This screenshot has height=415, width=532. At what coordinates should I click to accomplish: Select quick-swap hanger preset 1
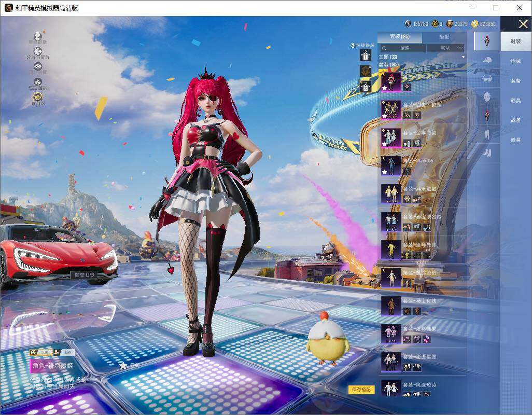tap(366, 55)
